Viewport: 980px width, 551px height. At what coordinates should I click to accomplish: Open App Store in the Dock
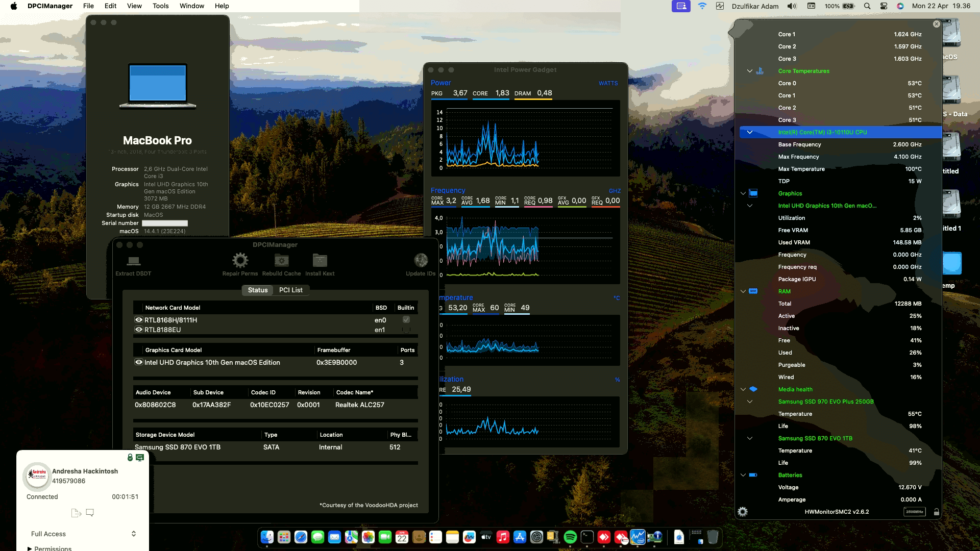pyautogui.click(x=520, y=537)
